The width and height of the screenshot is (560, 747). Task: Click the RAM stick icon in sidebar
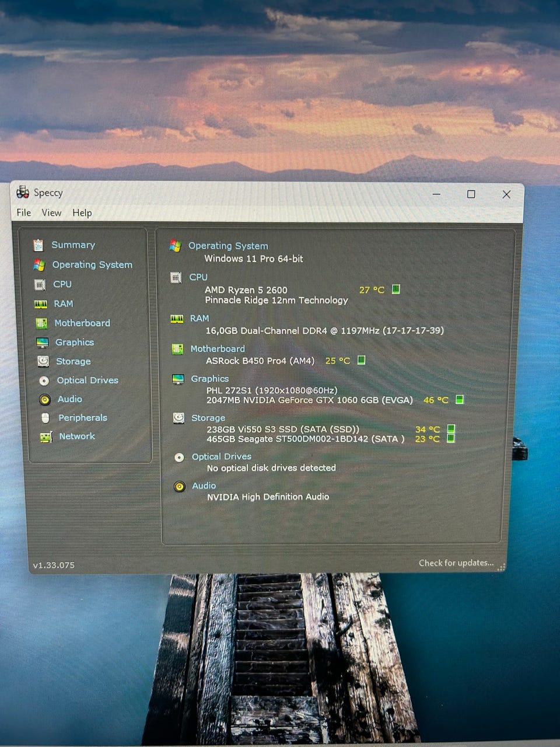click(x=41, y=304)
